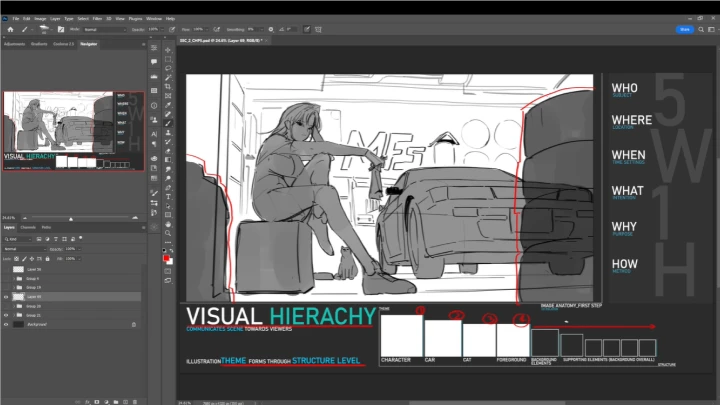
Task: Click the search icon at top right
Action: click(701, 29)
